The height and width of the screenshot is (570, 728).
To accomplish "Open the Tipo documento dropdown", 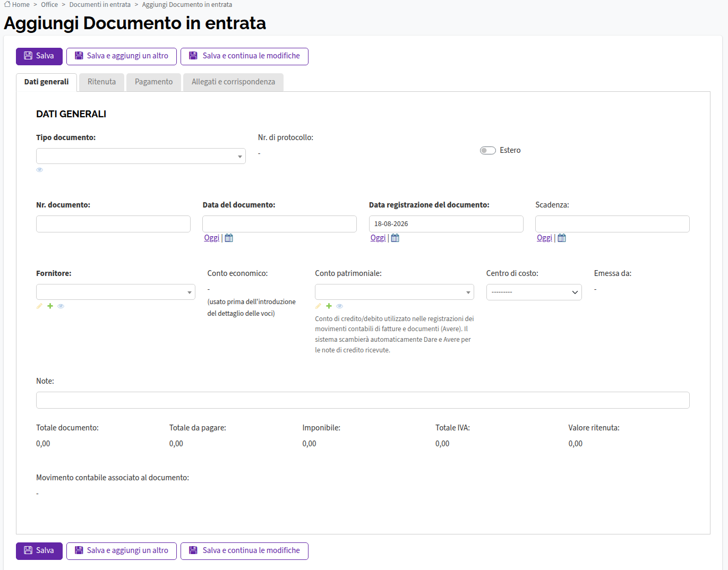I will [x=141, y=156].
